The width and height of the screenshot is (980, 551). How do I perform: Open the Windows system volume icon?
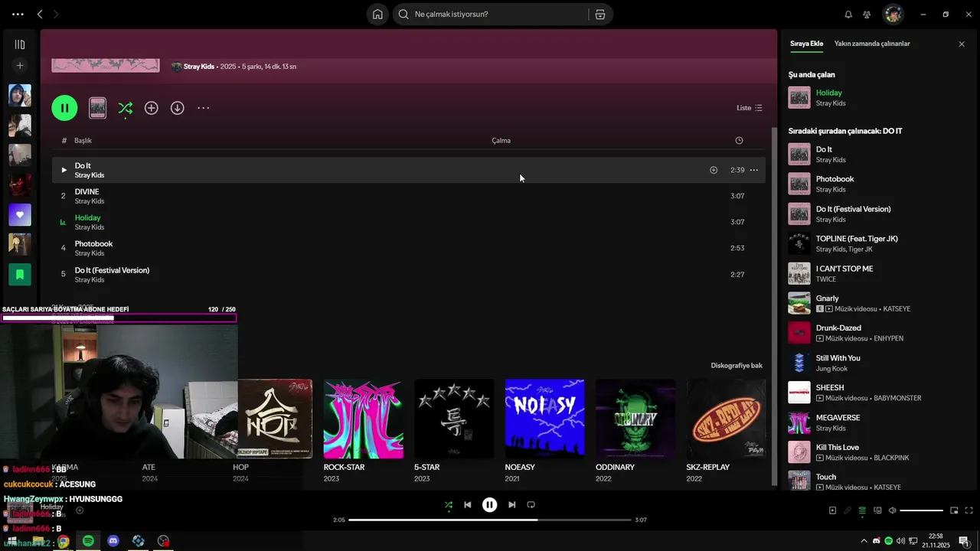pyautogui.click(x=900, y=541)
